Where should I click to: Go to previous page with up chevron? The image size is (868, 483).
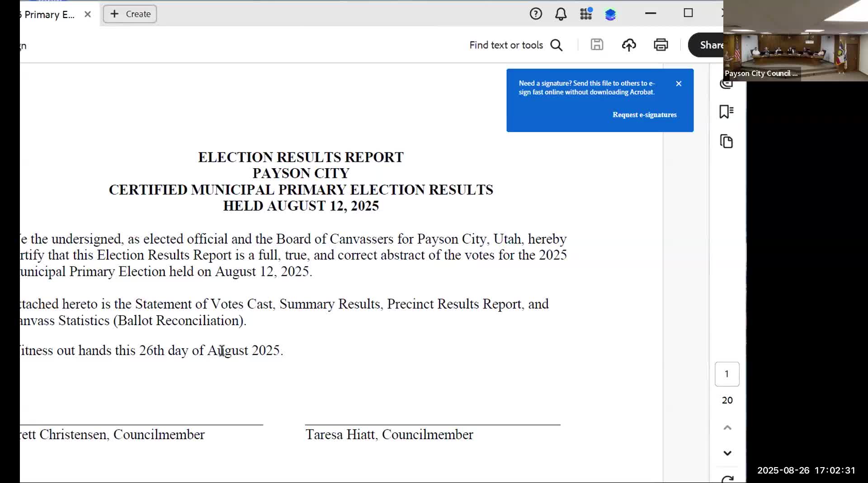click(x=727, y=427)
